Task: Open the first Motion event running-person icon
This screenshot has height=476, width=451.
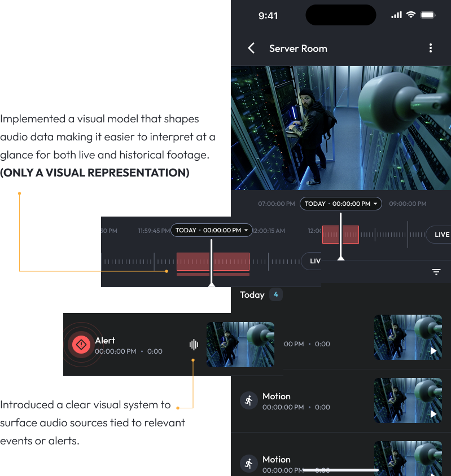Action: 249,400
